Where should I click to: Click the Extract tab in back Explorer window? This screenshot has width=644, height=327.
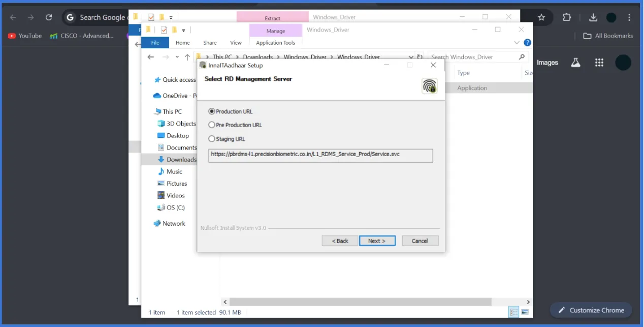(273, 18)
